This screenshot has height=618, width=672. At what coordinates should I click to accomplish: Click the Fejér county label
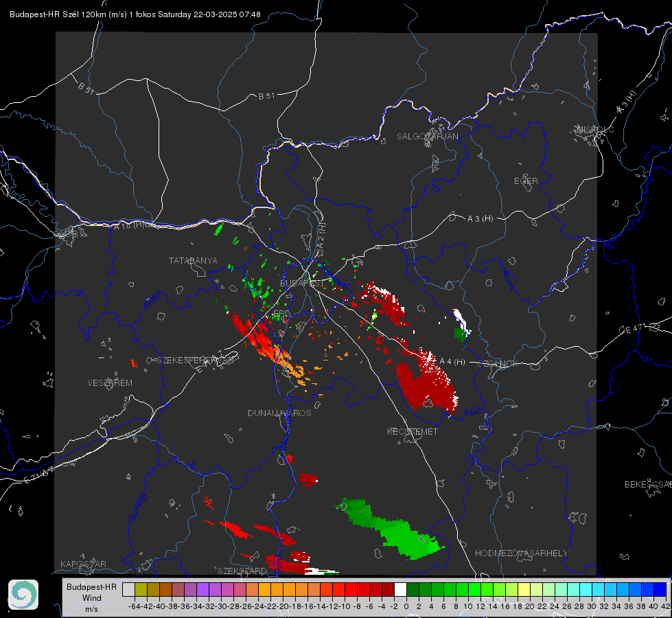point(153,300)
